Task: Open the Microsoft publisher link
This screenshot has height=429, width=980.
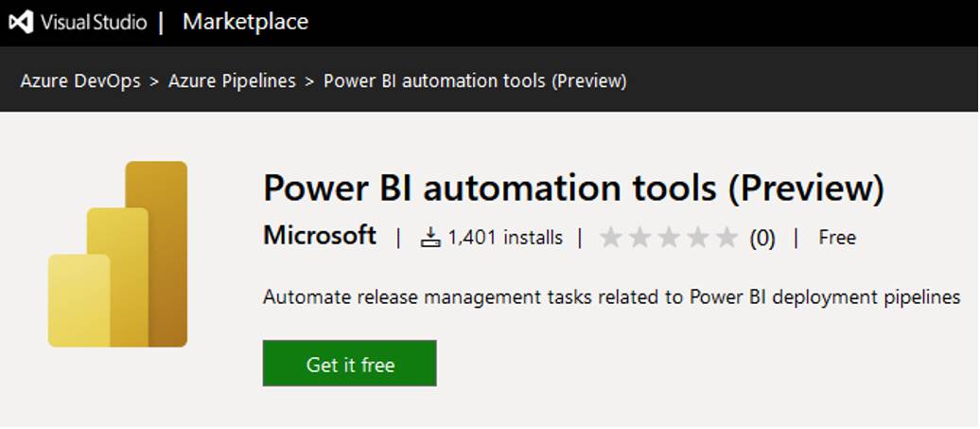Action: pos(320,237)
